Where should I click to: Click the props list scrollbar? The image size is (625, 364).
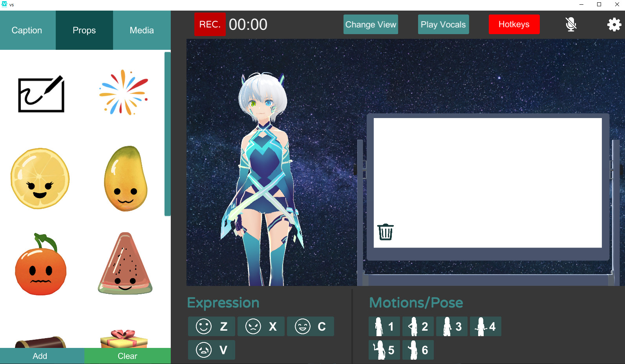pos(167,133)
